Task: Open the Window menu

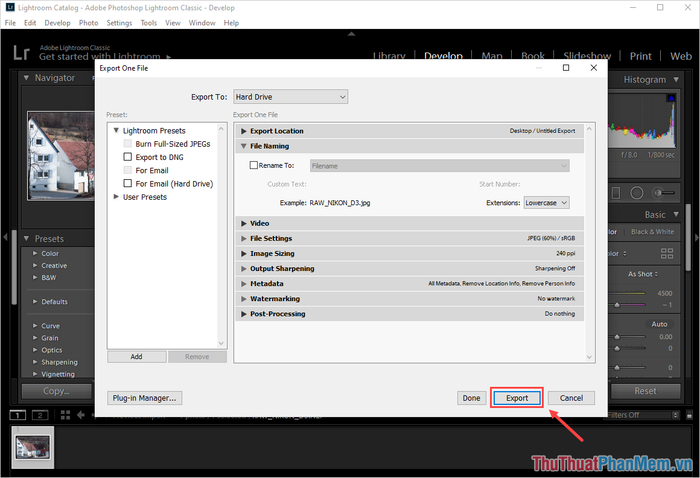Action: point(202,23)
